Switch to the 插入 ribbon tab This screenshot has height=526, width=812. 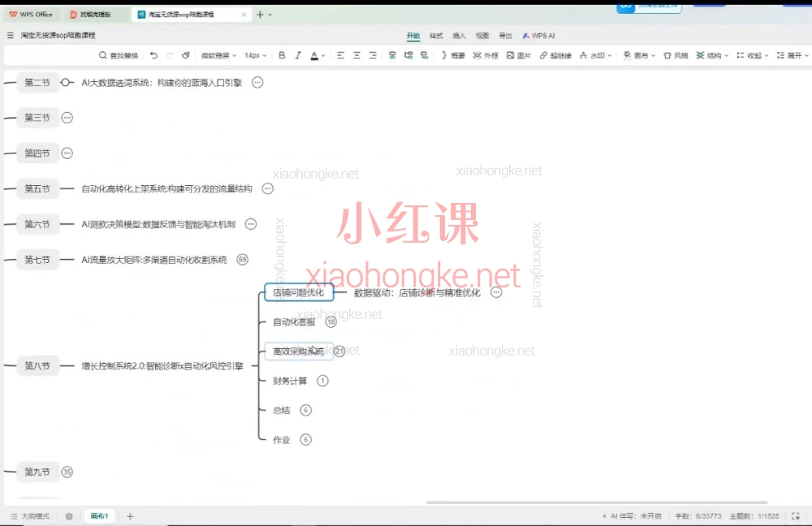[x=459, y=35]
